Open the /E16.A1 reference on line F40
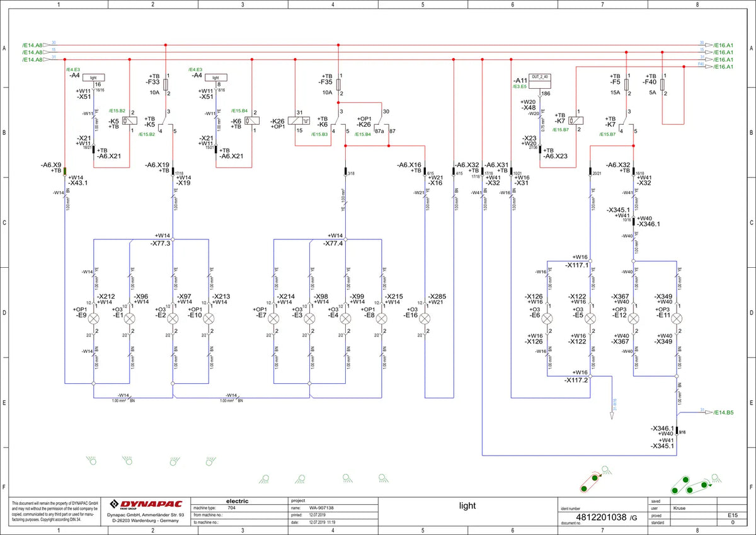The height and width of the screenshot is (535, 756). tap(723, 66)
